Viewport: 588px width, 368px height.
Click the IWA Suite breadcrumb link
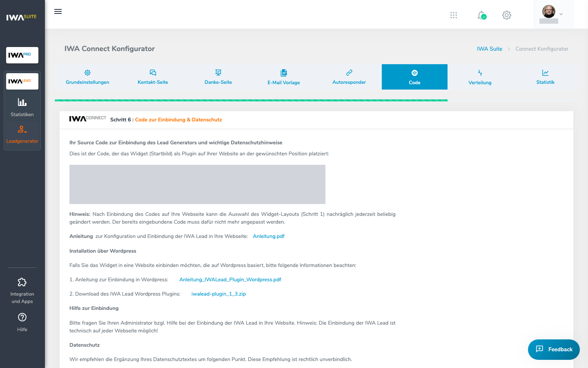490,49
